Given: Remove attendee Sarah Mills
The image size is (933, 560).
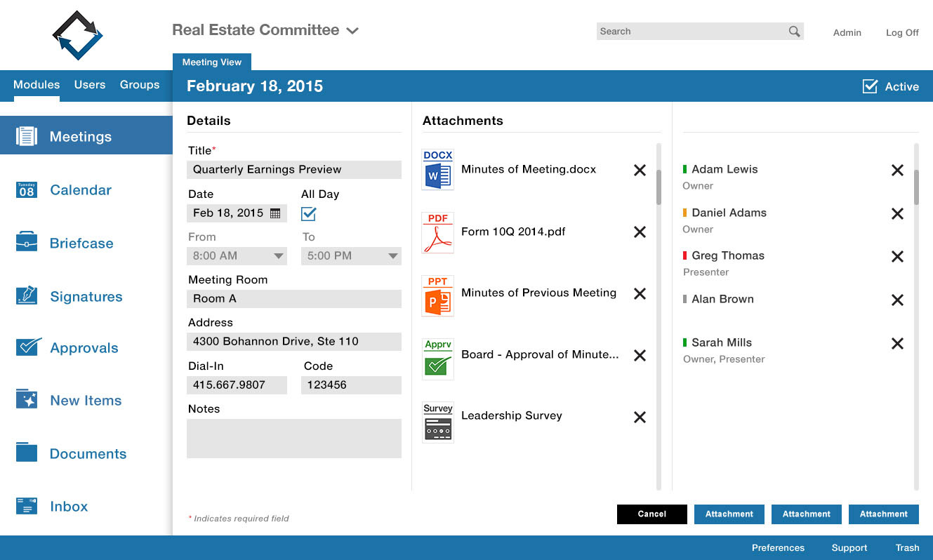Looking at the screenshot, I should pos(897,343).
